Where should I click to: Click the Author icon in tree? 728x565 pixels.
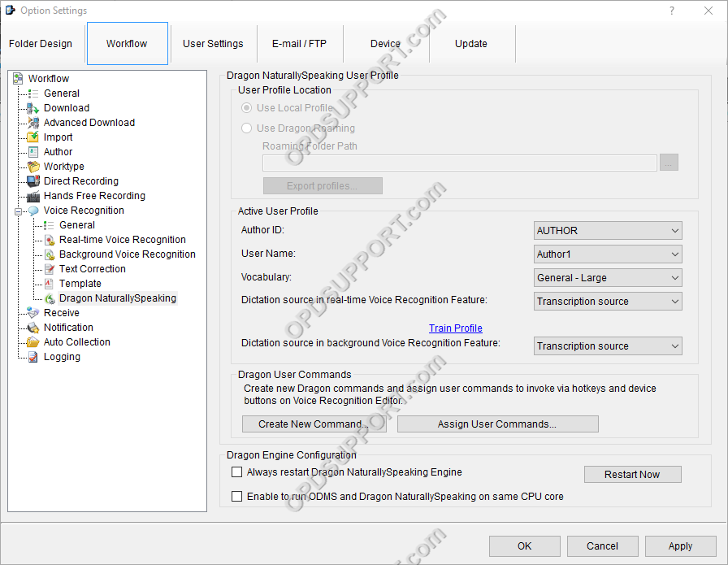pos(33,152)
